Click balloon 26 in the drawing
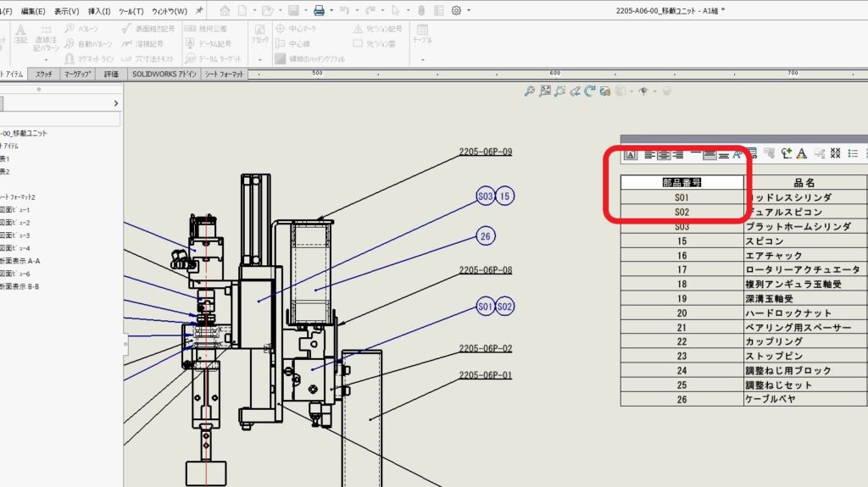Screen dimensions: 868x487 [x=486, y=235]
